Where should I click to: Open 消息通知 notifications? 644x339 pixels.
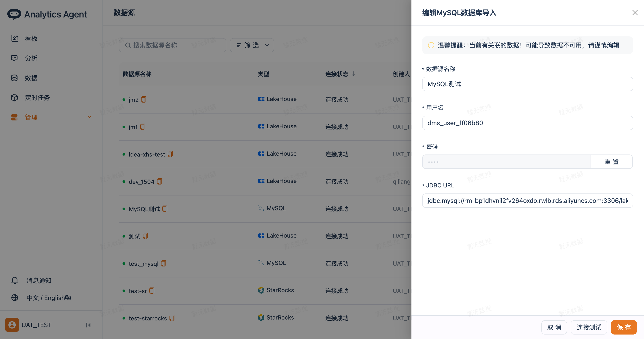(x=39, y=280)
